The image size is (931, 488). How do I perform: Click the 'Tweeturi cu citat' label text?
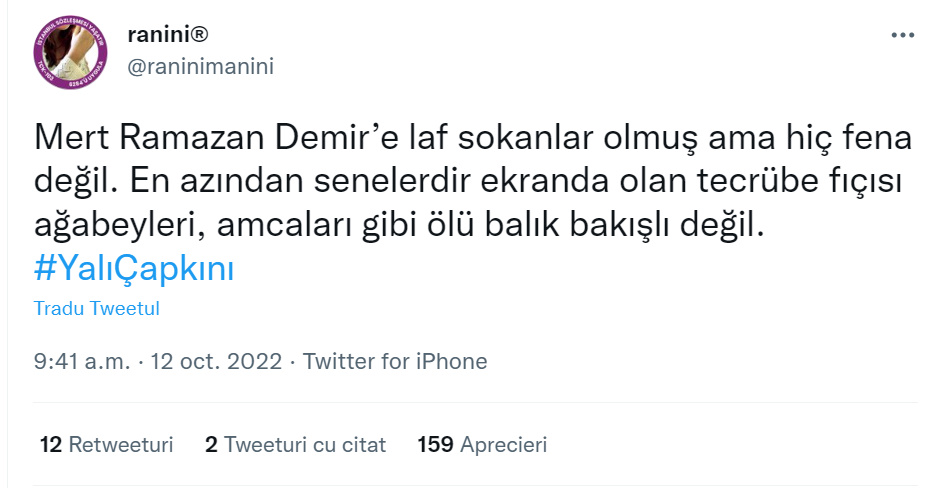point(305,445)
